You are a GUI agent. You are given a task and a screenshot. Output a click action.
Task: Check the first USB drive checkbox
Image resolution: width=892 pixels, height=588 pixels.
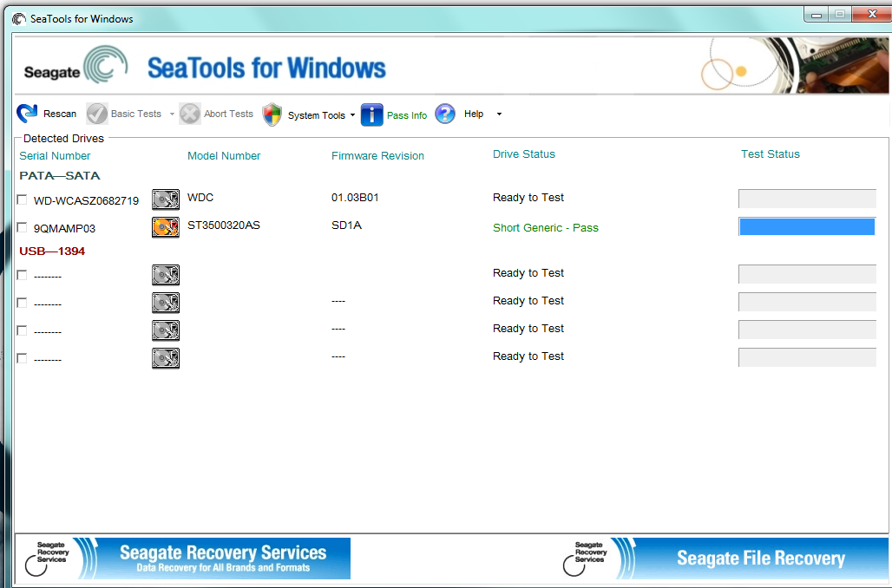pos(23,275)
